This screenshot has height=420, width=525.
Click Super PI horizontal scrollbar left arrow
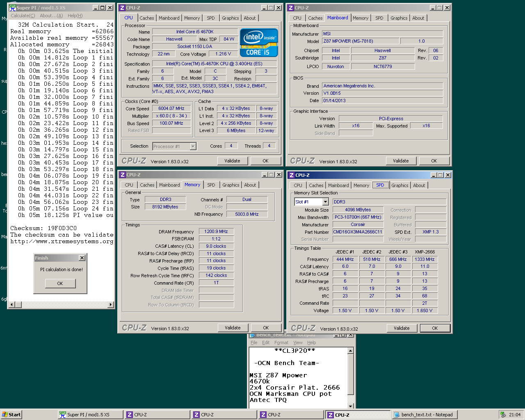point(11,304)
